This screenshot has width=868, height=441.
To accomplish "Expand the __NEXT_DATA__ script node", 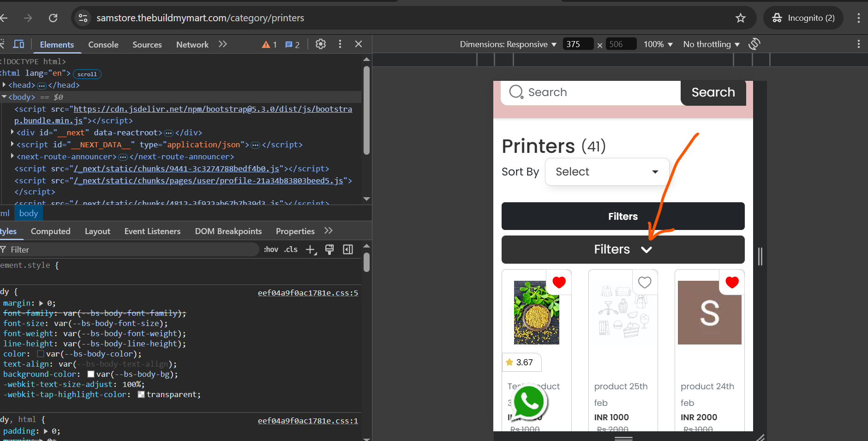I will (x=12, y=145).
